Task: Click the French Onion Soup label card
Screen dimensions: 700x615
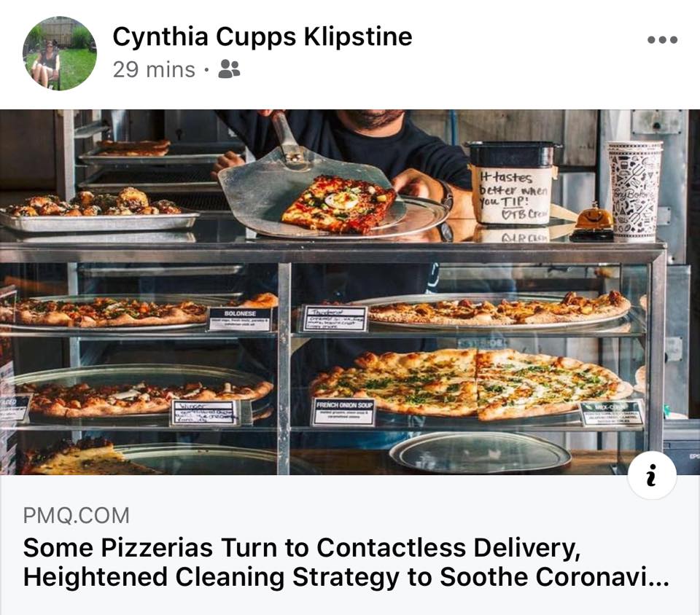Action: pos(343,412)
